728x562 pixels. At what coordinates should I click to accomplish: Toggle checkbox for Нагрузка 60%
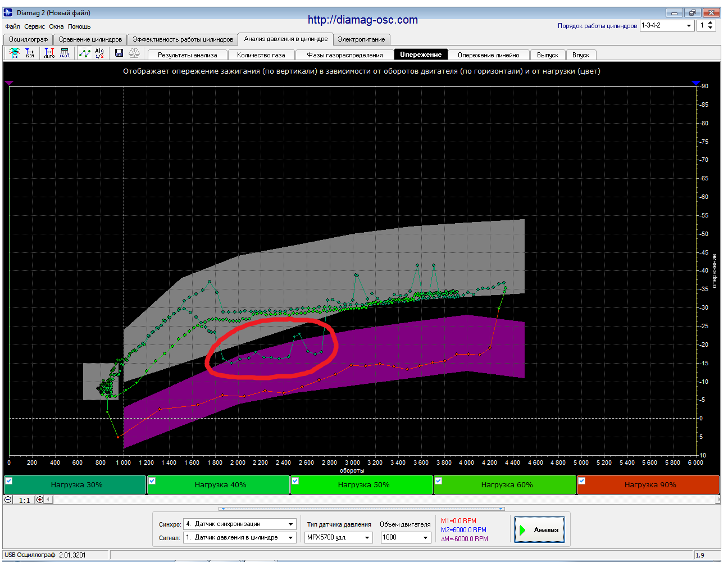tap(439, 481)
